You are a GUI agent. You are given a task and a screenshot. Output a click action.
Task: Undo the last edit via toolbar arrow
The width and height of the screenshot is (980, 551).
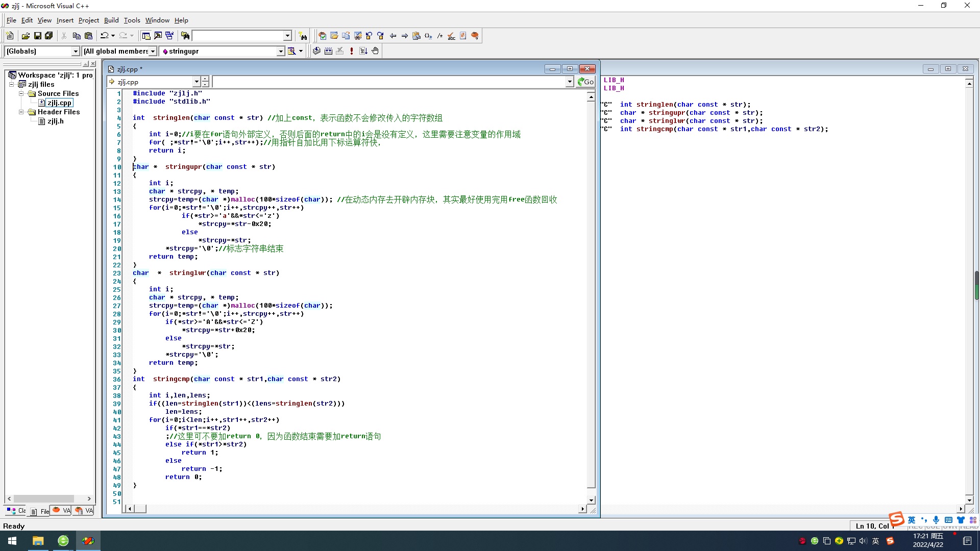(104, 36)
